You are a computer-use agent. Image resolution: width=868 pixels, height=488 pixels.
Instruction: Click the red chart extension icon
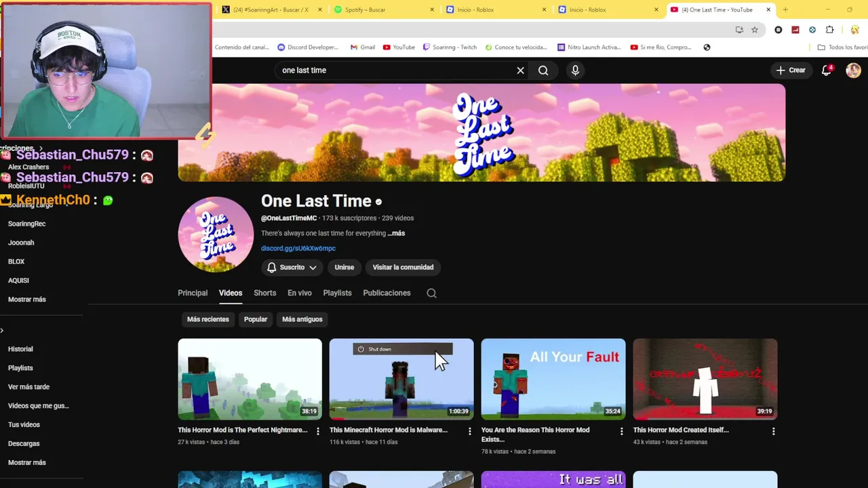point(795,30)
